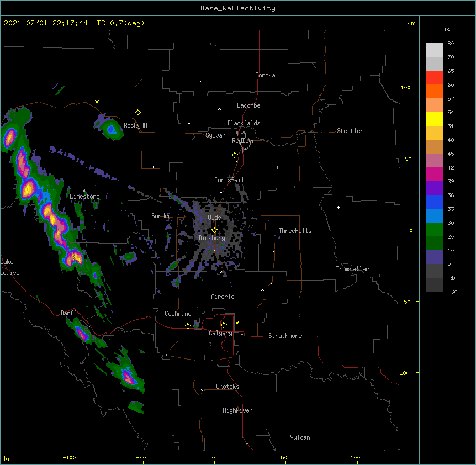Select the yellow 51-54 dBZ legend swatch
This screenshot has width=476, height=465.
434,119
